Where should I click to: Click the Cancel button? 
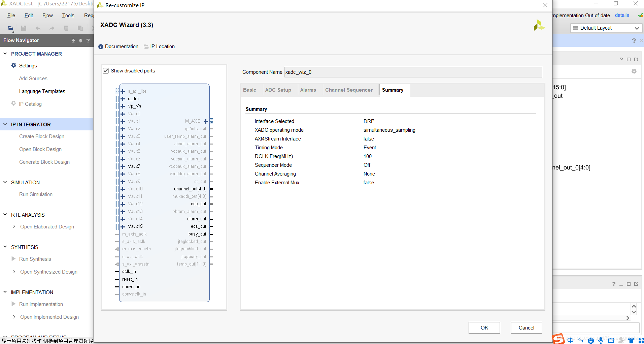point(527,328)
